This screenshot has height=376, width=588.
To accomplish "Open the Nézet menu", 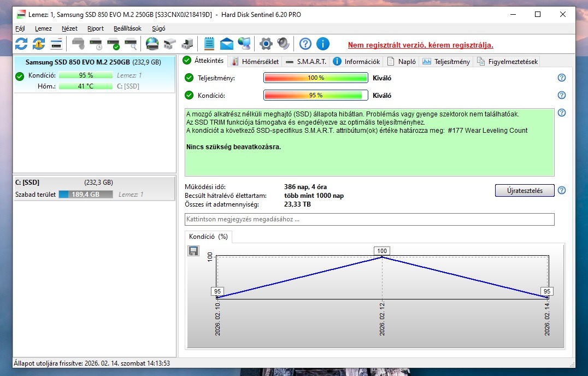I will (69, 28).
